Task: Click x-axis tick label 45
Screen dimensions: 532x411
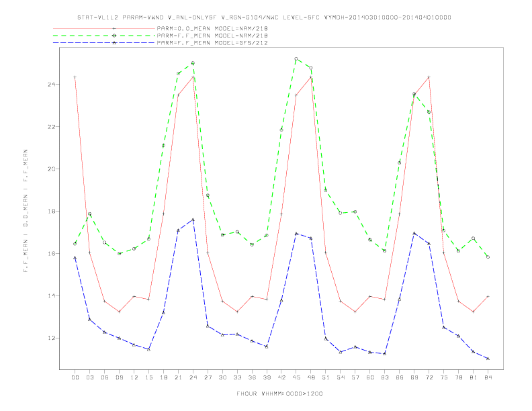Action: 296,377
